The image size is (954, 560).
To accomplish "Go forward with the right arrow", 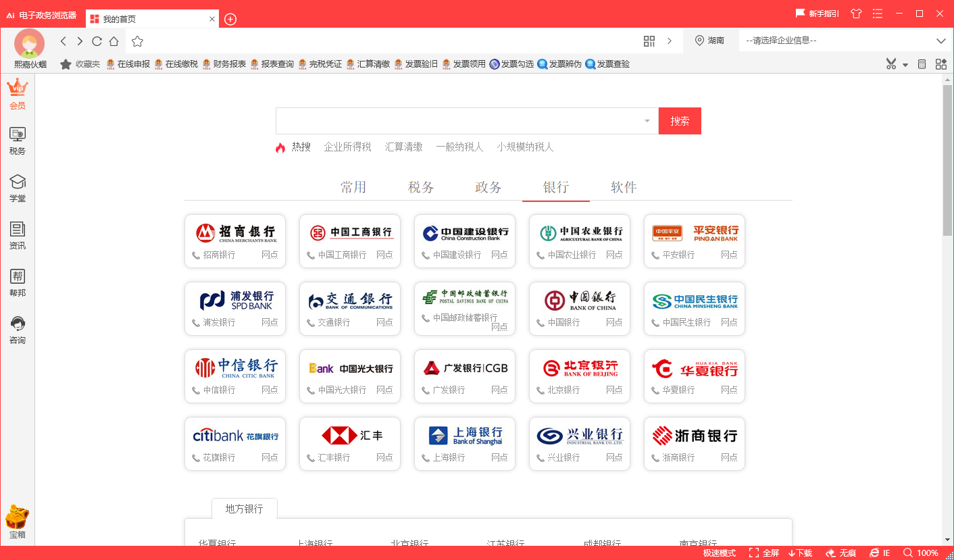I will 80,41.
